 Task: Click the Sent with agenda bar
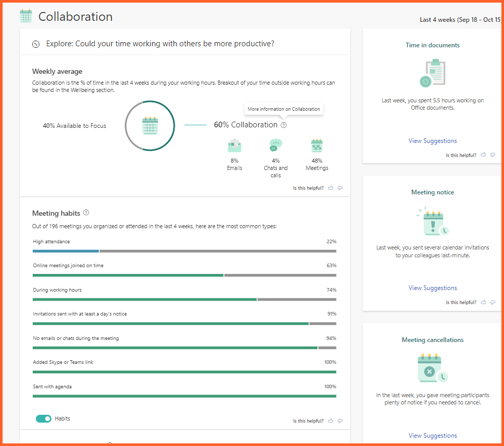pos(184,396)
